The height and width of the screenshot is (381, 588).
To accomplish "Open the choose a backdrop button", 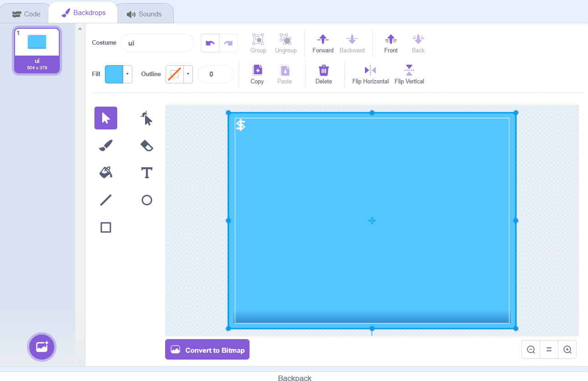I will pyautogui.click(x=42, y=347).
